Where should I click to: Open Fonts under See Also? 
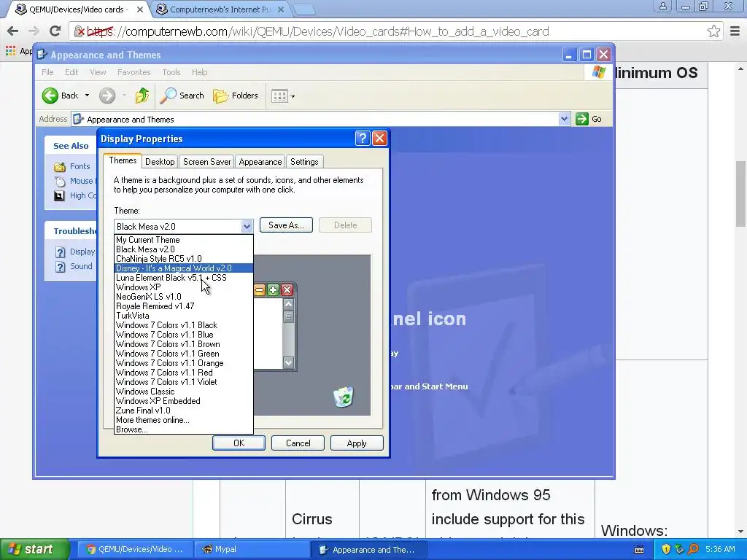coord(80,166)
